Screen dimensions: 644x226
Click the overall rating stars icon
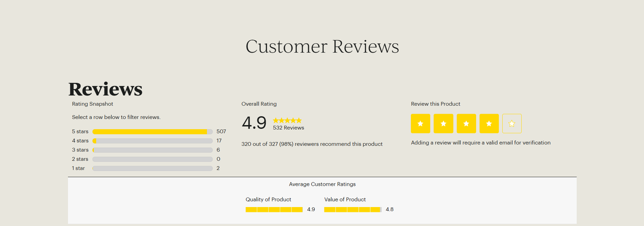(x=287, y=120)
